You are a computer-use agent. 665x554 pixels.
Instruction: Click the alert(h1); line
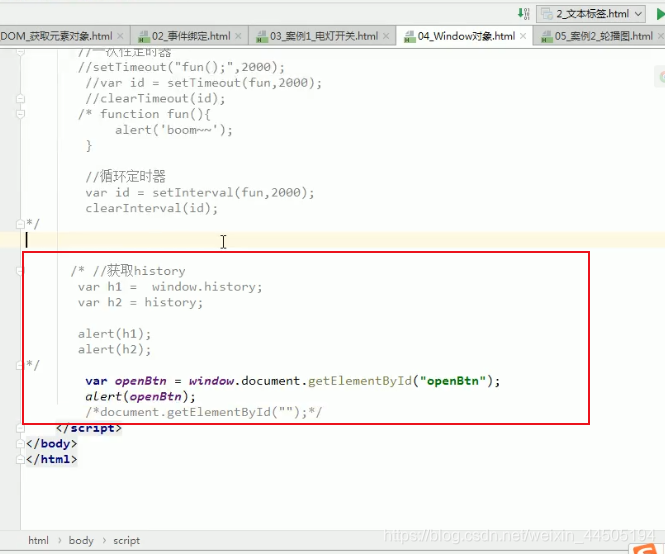(x=115, y=334)
